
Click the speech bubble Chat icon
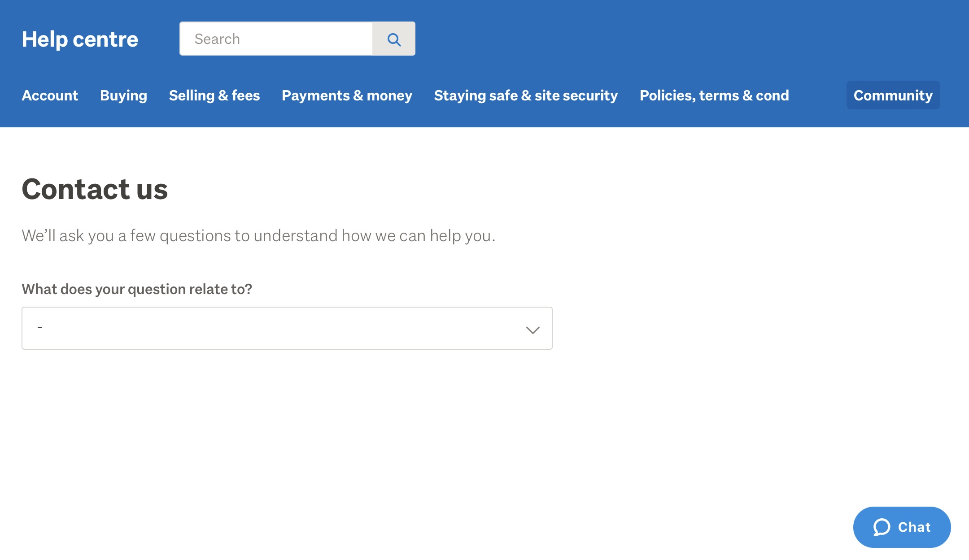881,527
